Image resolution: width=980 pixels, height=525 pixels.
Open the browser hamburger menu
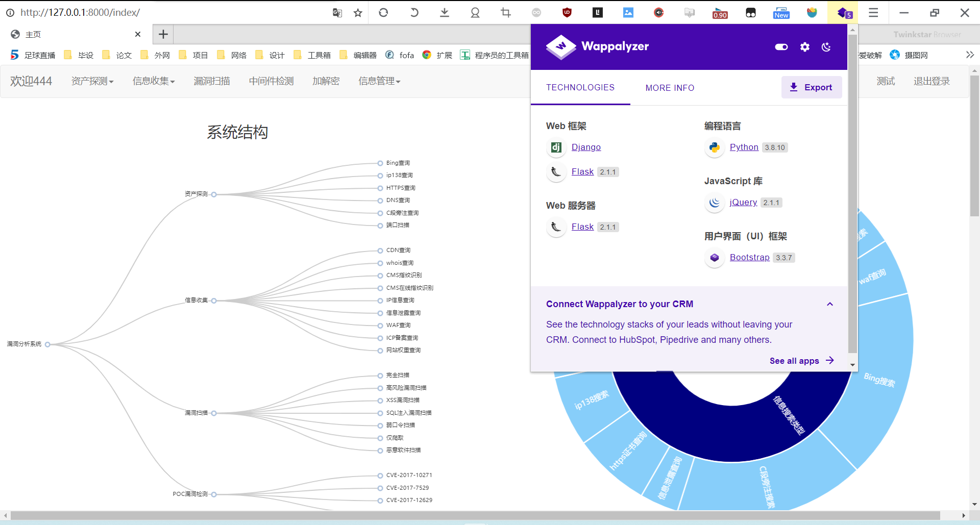click(x=873, y=12)
